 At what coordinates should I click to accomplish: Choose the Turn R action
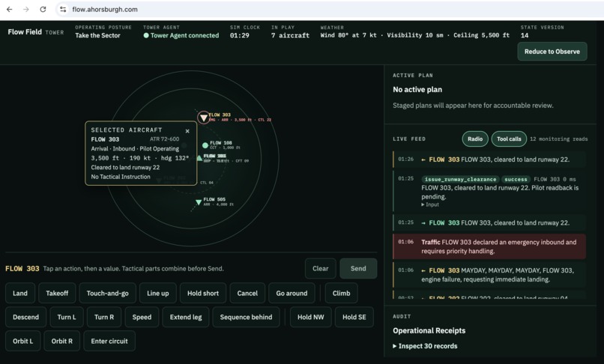click(x=104, y=317)
